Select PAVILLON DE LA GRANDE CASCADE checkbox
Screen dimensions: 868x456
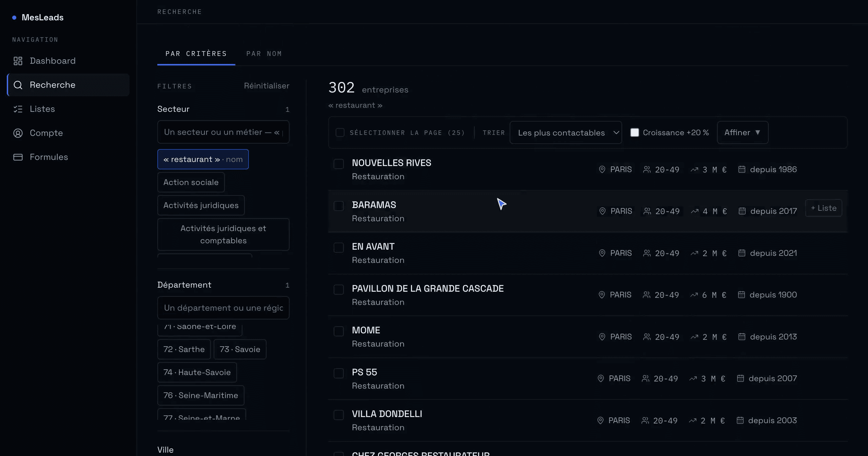point(339,290)
